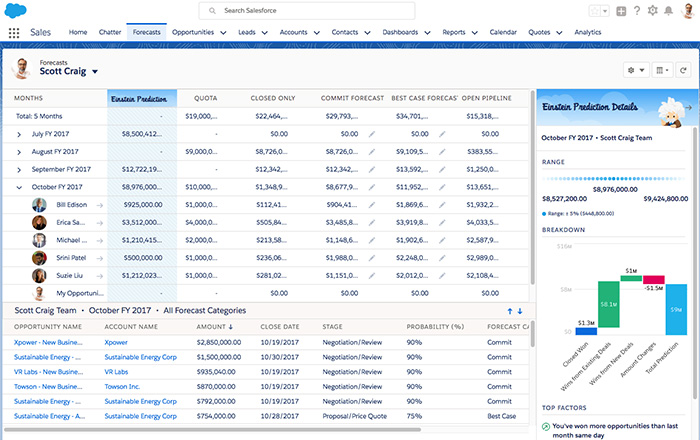Image resolution: width=700 pixels, height=440 pixels.
Task: Open the Scott Craig forecast user dropdown
Action: point(95,72)
